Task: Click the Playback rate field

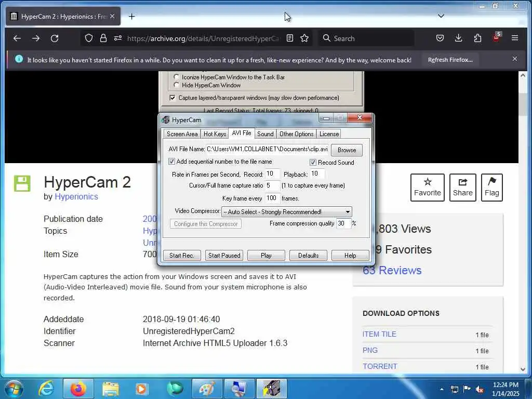Action: pyautogui.click(x=317, y=174)
